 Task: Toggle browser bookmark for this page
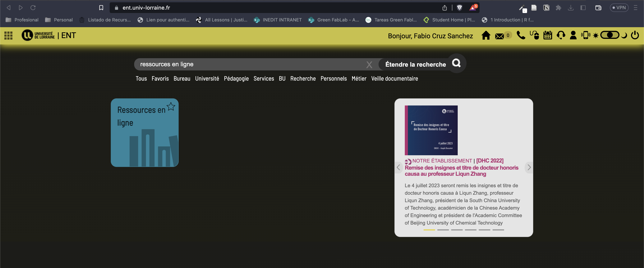coord(101,8)
